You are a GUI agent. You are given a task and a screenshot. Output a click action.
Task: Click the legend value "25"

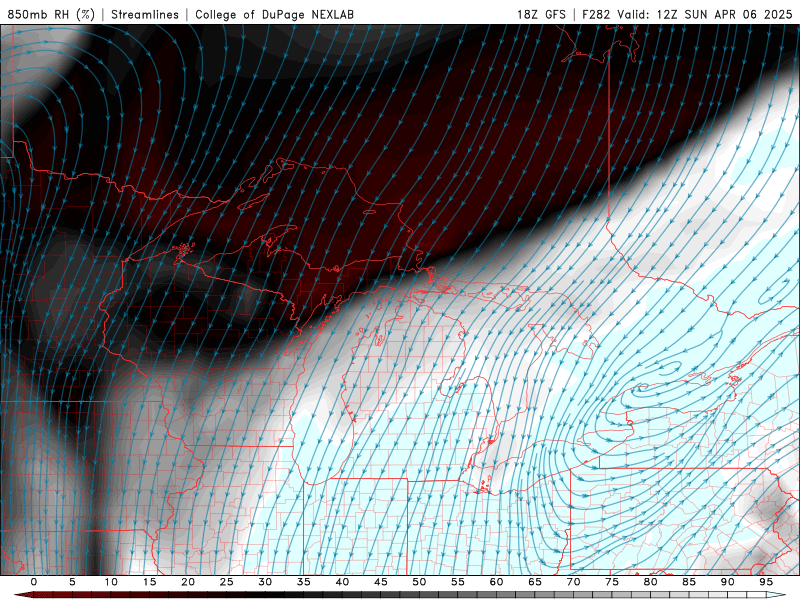[x=227, y=582]
